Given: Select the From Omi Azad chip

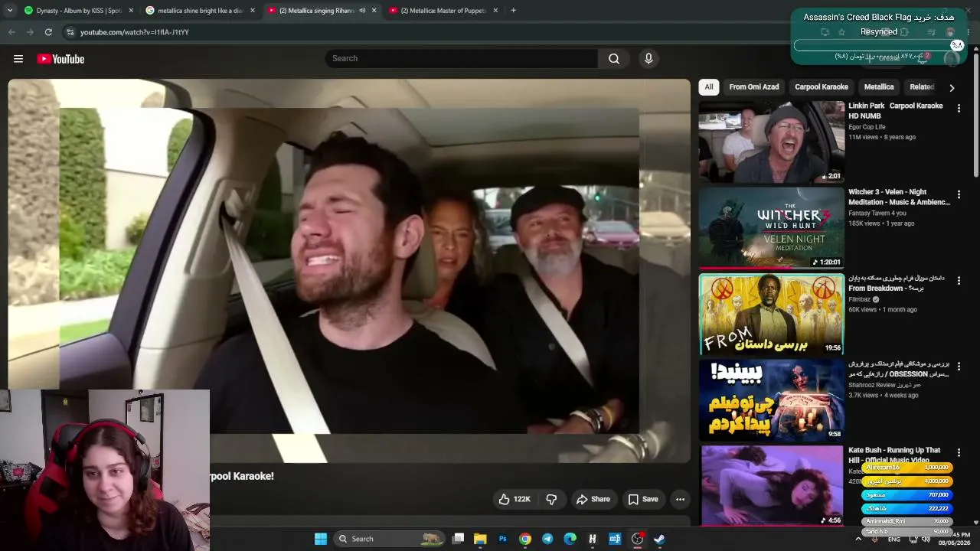Looking at the screenshot, I should [x=754, y=87].
